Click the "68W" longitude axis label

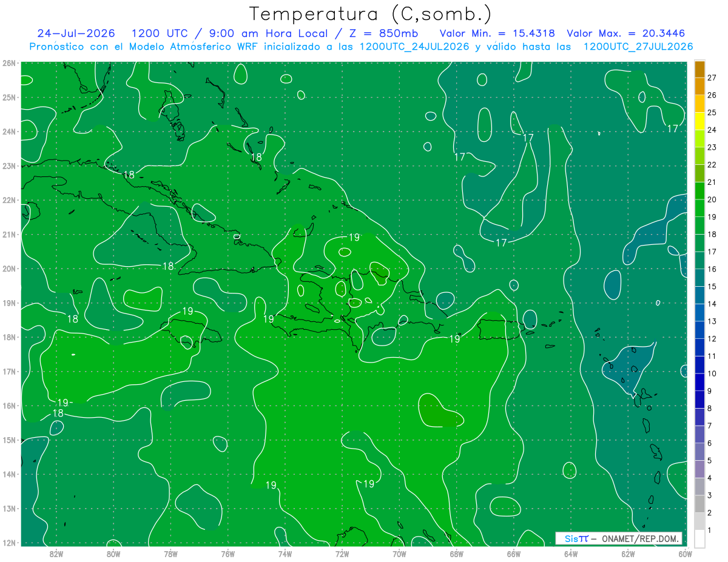coord(456,554)
